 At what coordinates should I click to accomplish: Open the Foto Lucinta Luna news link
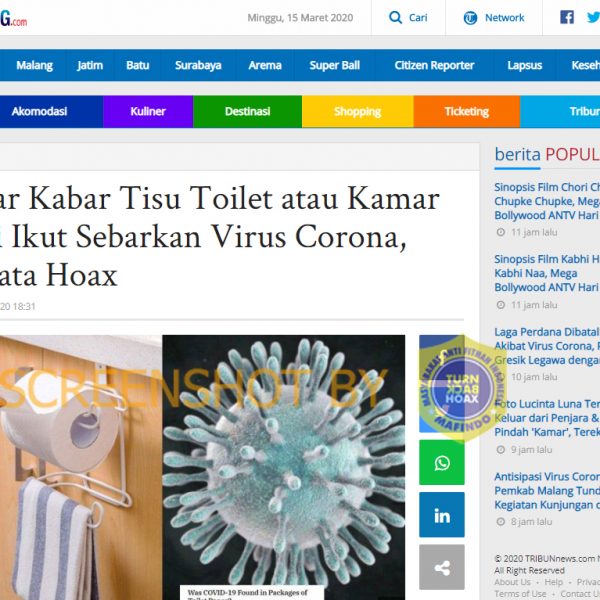point(547,418)
